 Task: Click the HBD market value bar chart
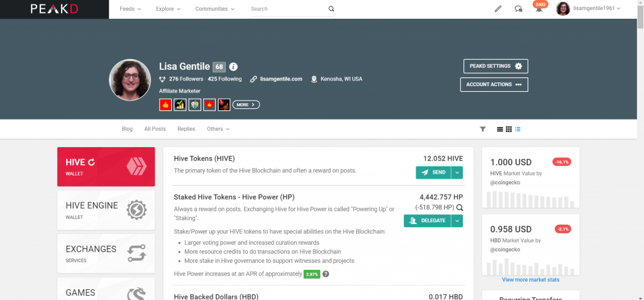[530, 266]
